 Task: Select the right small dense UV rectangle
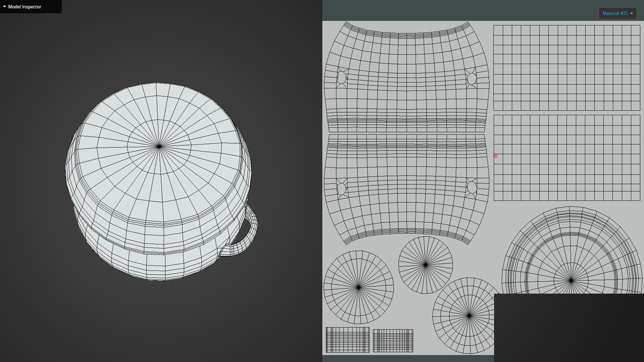(393, 341)
